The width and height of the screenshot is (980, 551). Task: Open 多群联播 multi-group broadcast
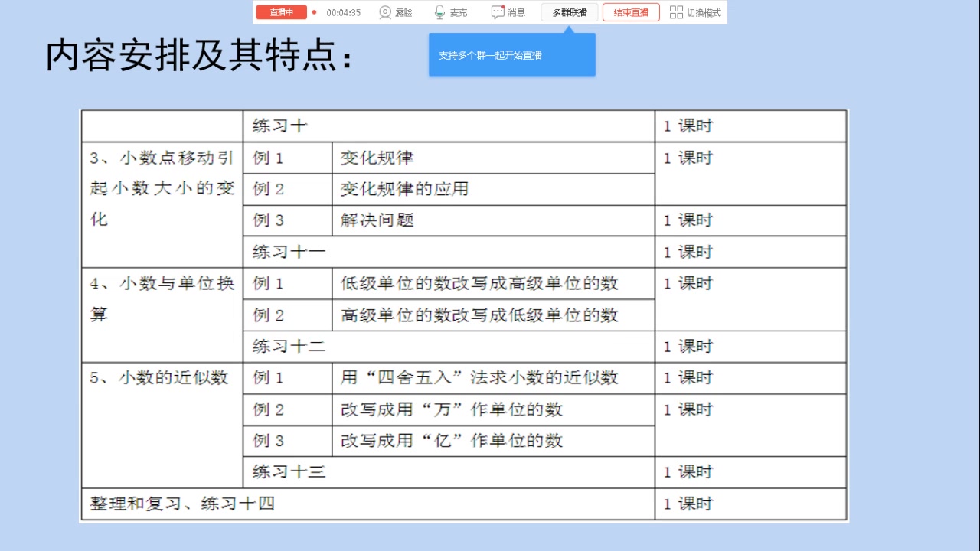pos(570,12)
